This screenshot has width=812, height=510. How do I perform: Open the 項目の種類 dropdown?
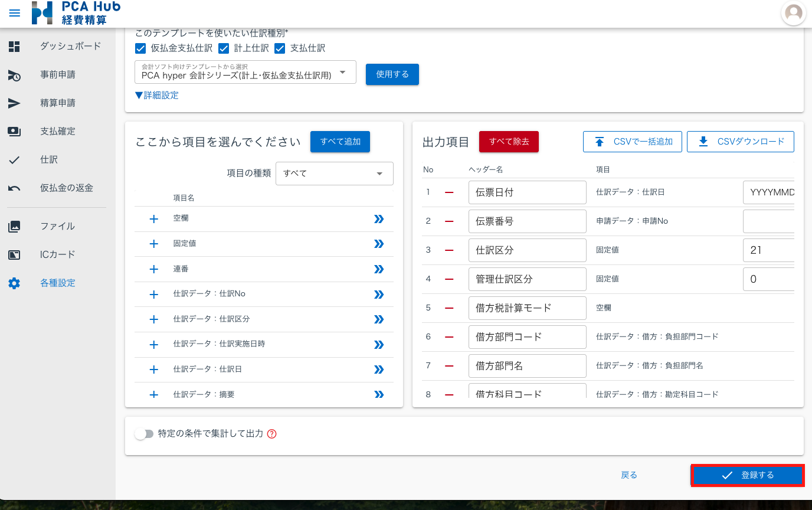tap(335, 174)
